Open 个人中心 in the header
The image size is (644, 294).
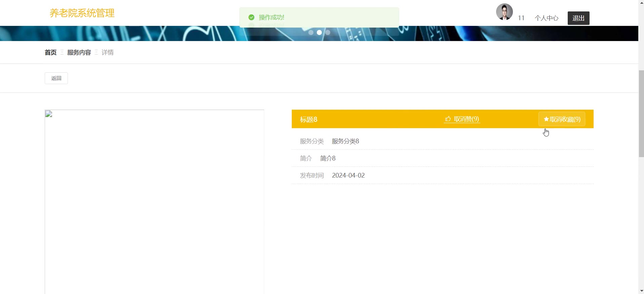click(x=546, y=18)
